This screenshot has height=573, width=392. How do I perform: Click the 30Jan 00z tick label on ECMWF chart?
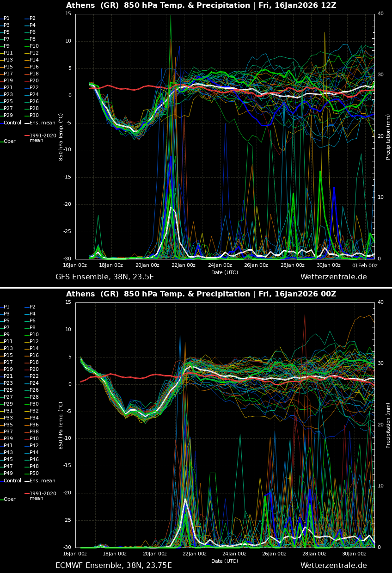[x=354, y=554]
